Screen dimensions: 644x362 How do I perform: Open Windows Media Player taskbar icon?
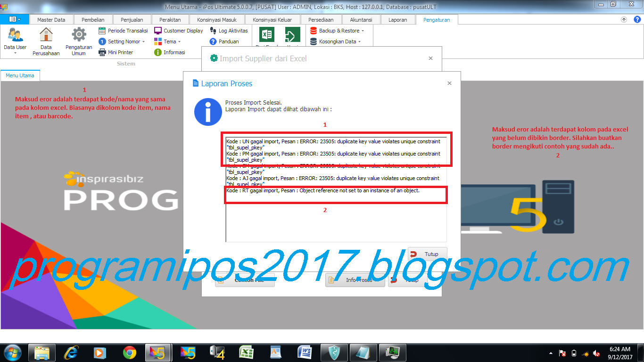click(x=100, y=353)
